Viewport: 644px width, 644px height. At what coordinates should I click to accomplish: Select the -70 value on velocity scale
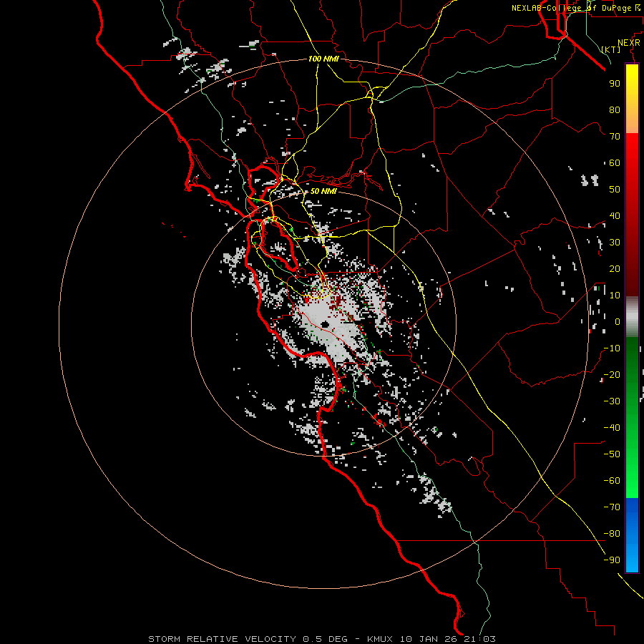point(612,507)
